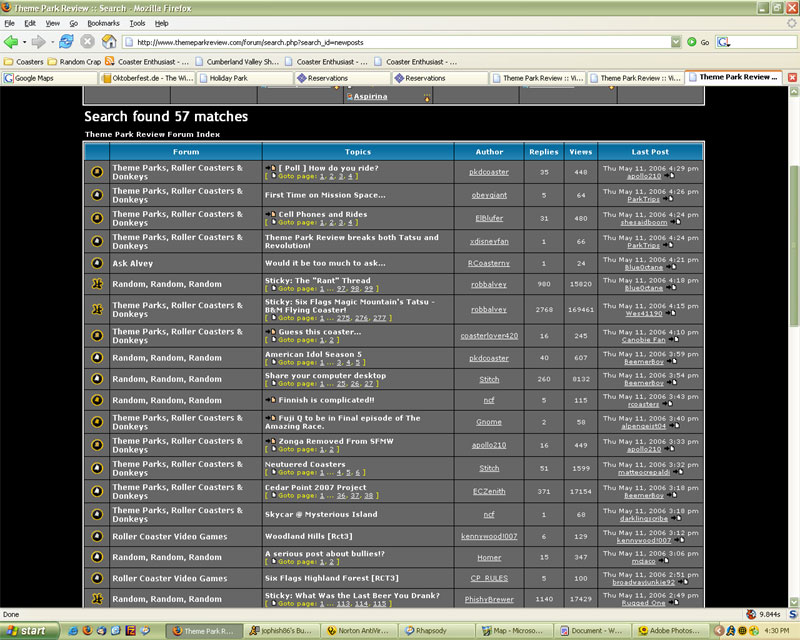Open the Document Word taskbar item

click(593, 631)
